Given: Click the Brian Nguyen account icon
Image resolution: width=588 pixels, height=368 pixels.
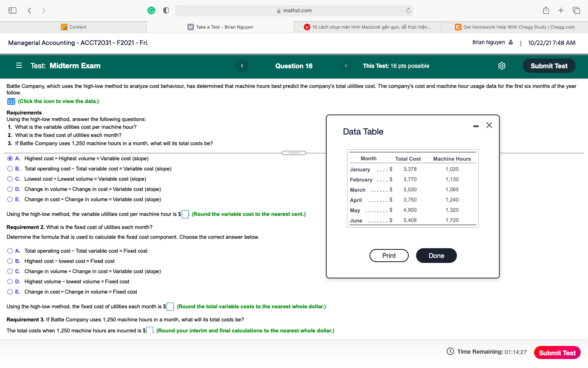Looking at the screenshot, I should click(510, 42).
